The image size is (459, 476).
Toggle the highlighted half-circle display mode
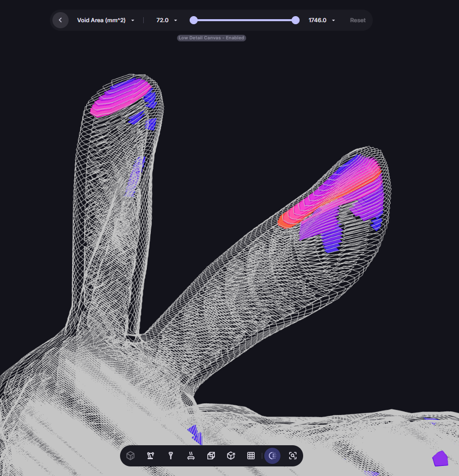272,456
